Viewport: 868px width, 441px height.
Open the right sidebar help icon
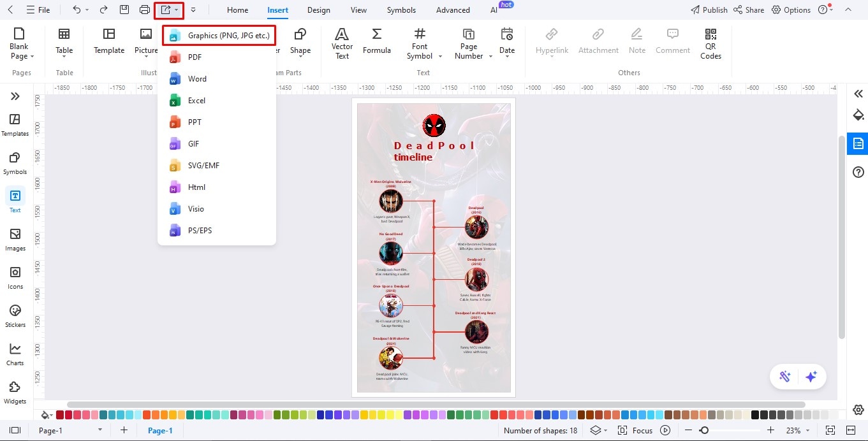click(x=858, y=172)
